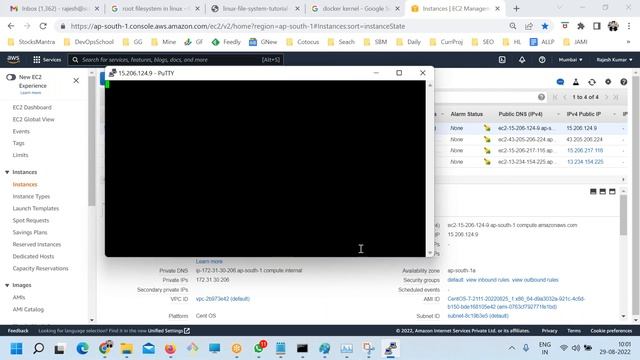This screenshot has width=640, height=360.
Task: Open Events in EC2 sidebar
Action: [21, 131]
